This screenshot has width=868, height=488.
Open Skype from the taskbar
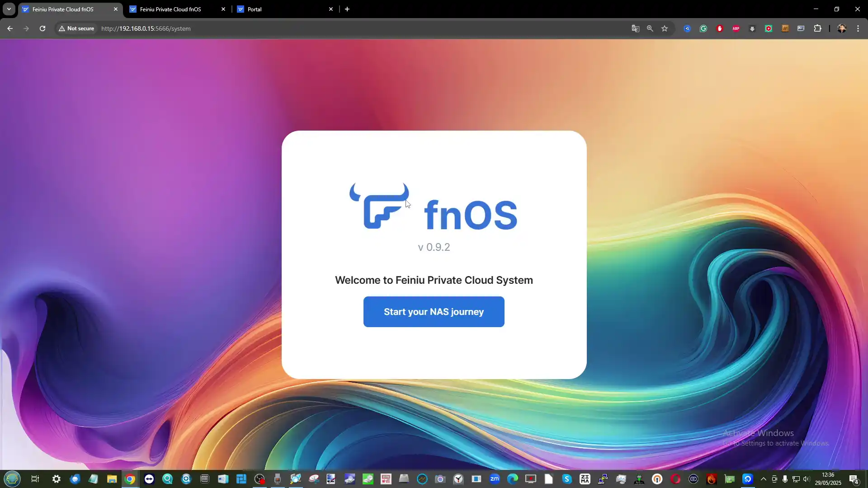[x=567, y=479]
